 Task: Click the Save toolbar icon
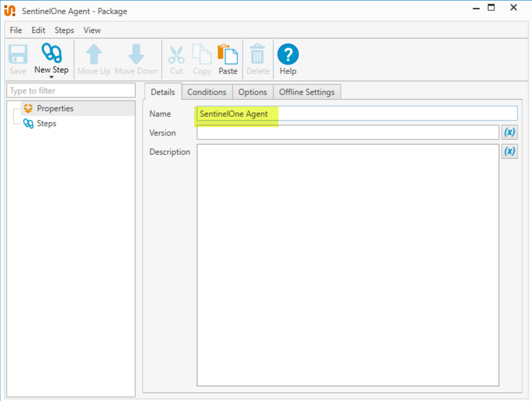tap(17, 54)
